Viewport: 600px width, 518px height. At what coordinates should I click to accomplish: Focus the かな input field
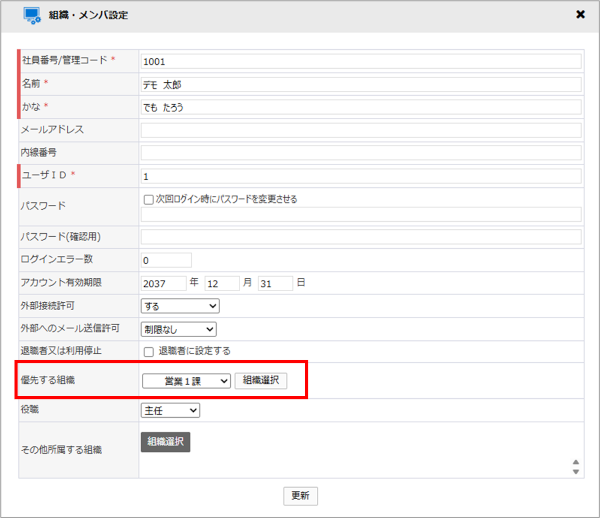pos(360,107)
